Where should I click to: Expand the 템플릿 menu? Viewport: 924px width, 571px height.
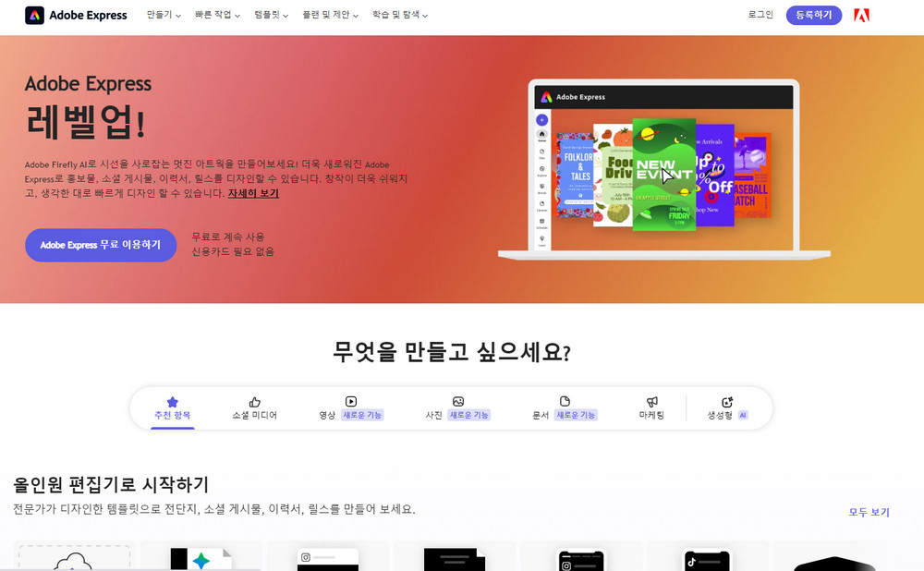click(x=271, y=15)
